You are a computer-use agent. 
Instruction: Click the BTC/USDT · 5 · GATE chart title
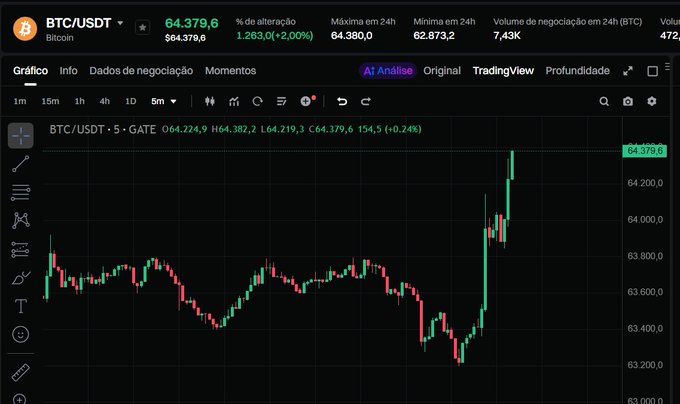pos(102,129)
